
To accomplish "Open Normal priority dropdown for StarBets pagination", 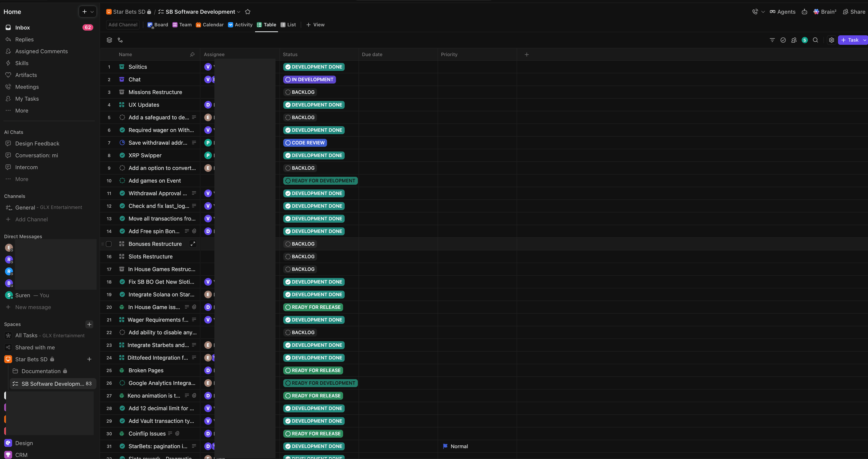I will [x=456, y=446].
